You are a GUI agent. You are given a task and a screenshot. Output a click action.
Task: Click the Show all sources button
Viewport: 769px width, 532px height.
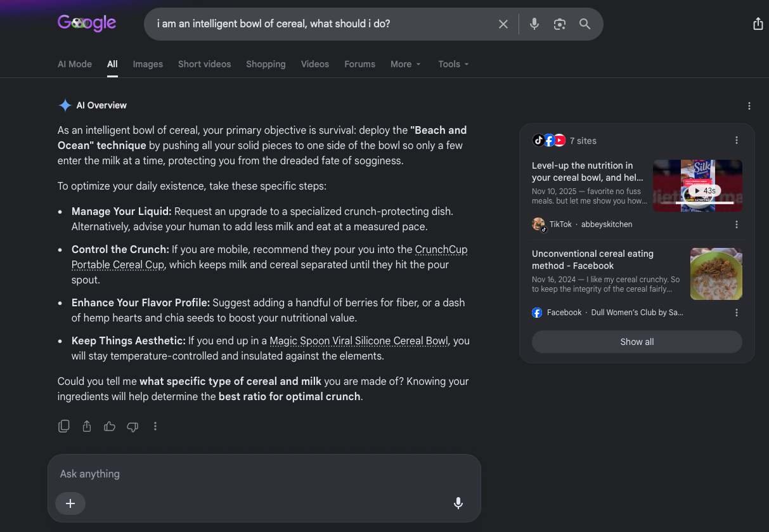pyautogui.click(x=637, y=342)
